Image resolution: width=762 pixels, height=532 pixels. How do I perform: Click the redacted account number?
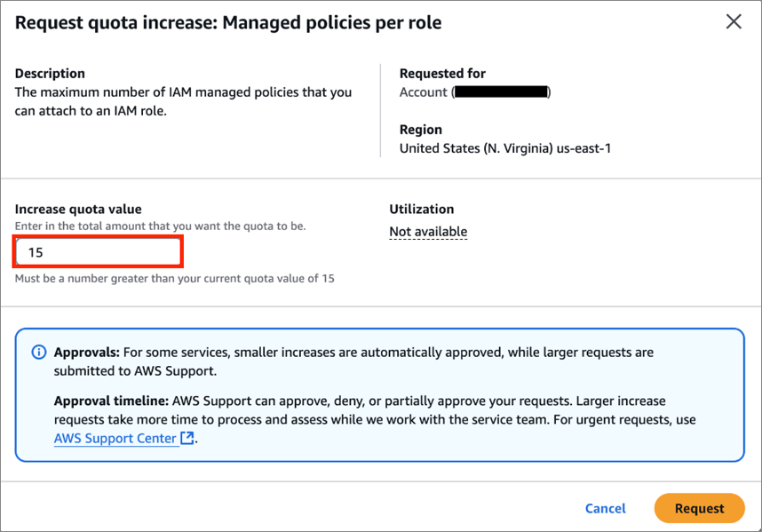[x=501, y=92]
